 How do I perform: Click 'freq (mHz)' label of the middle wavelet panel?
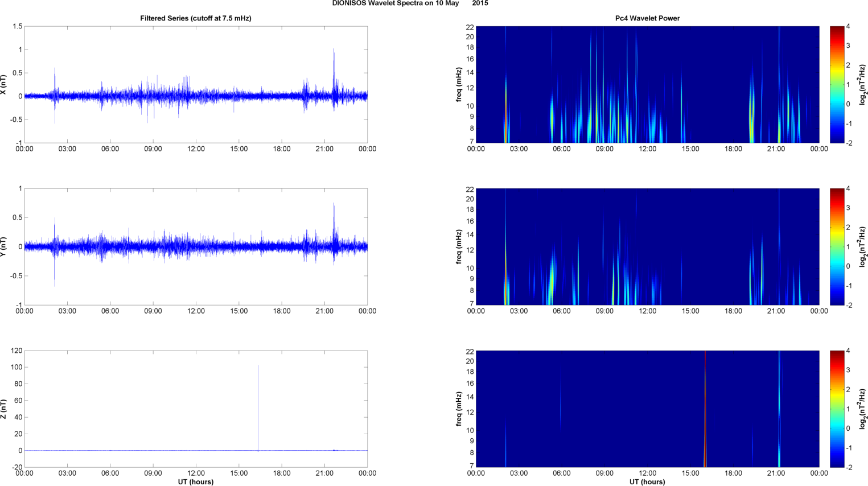[x=459, y=246]
